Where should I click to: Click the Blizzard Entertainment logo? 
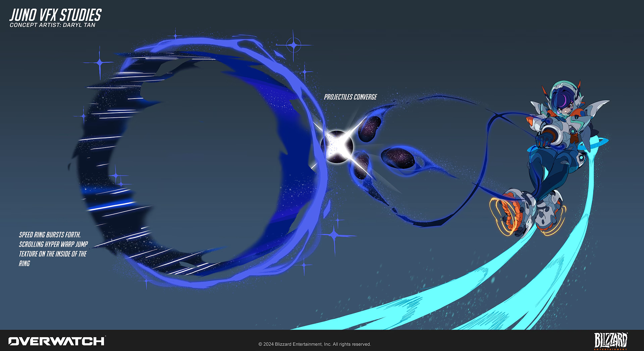coord(610,341)
